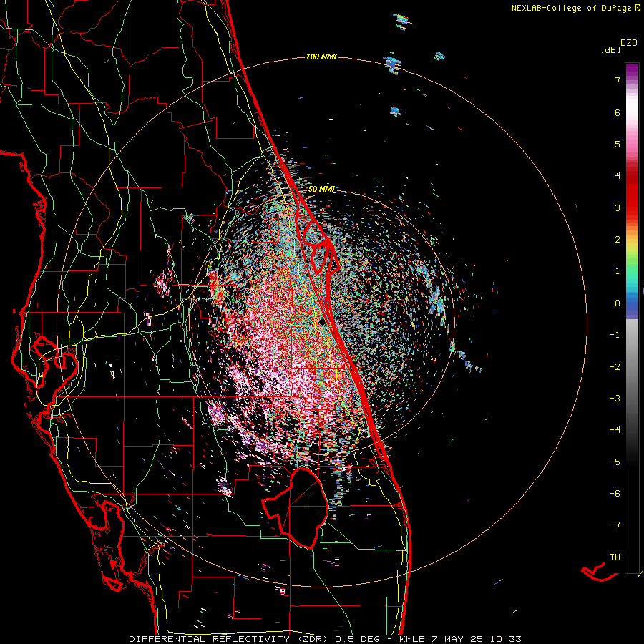Viewport: 644px width, 644px height.
Task: Choose the -5 dB scale label
Action: pyautogui.click(x=615, y=462)
